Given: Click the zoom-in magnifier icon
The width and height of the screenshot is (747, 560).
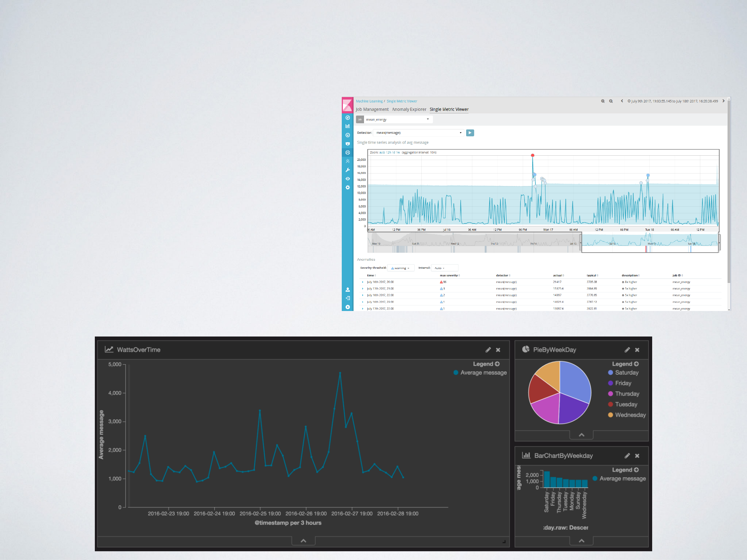Looking at the screenshot, I should 603,101.
